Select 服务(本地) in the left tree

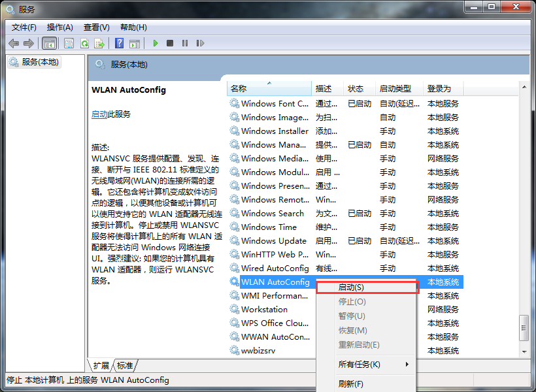pyautogui.click(x=40, y=62)
